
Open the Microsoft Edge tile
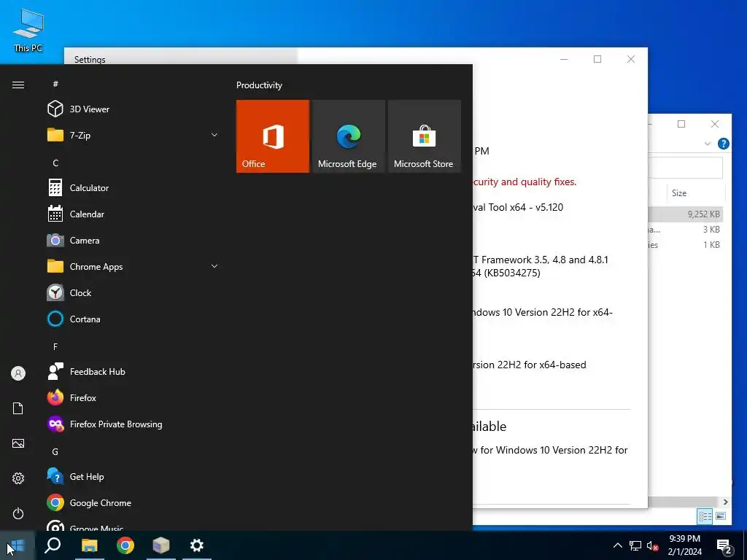[348, 136]
